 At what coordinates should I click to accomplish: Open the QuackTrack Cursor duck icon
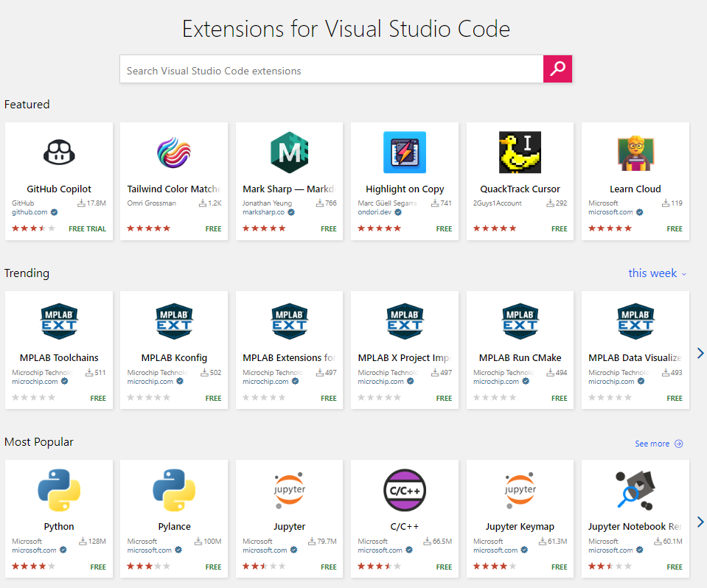click(x=520, y=153)
